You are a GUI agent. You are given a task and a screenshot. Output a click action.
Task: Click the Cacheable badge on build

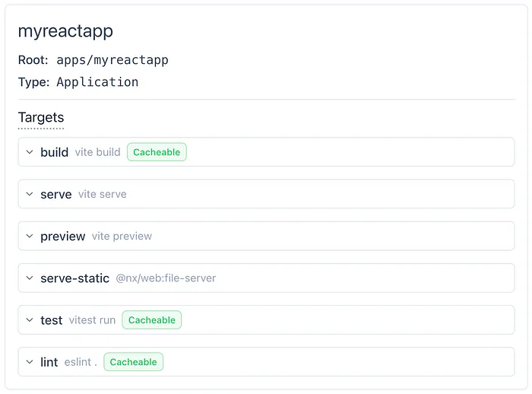157,152
